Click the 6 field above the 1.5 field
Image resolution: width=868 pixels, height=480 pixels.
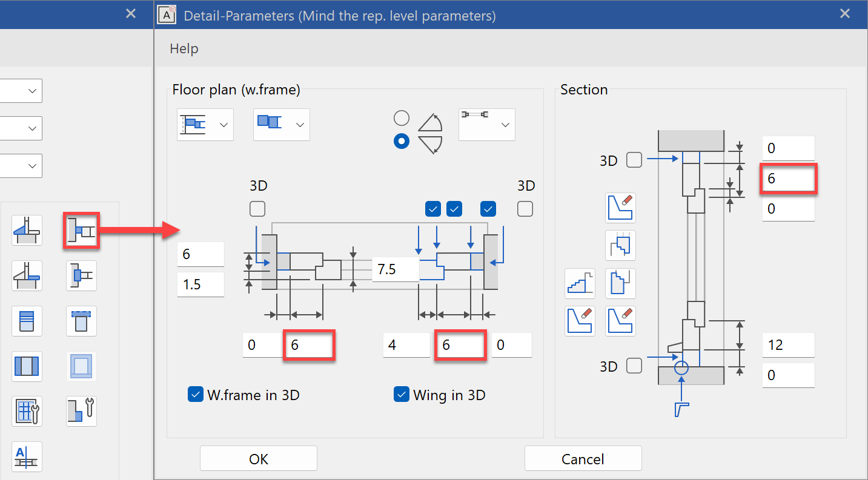200,254
